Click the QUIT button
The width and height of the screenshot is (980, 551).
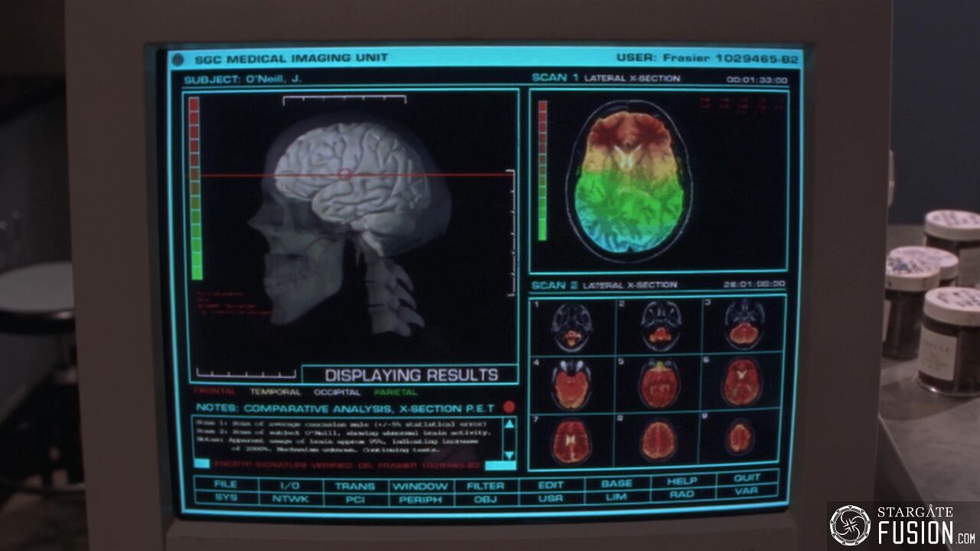pyautogui.click(x=746, y=478)
